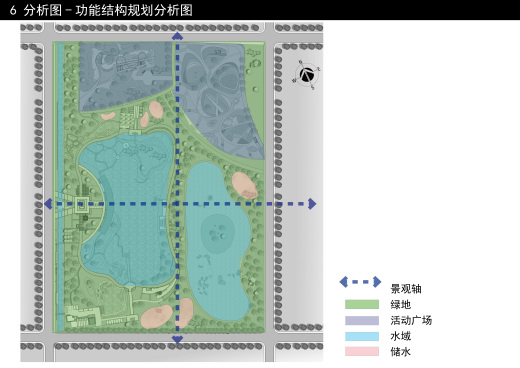This screenshot has width=520, height=368.
Task: Select the purple 活动广场 legend swatch
Action: (x=362, y=320)
